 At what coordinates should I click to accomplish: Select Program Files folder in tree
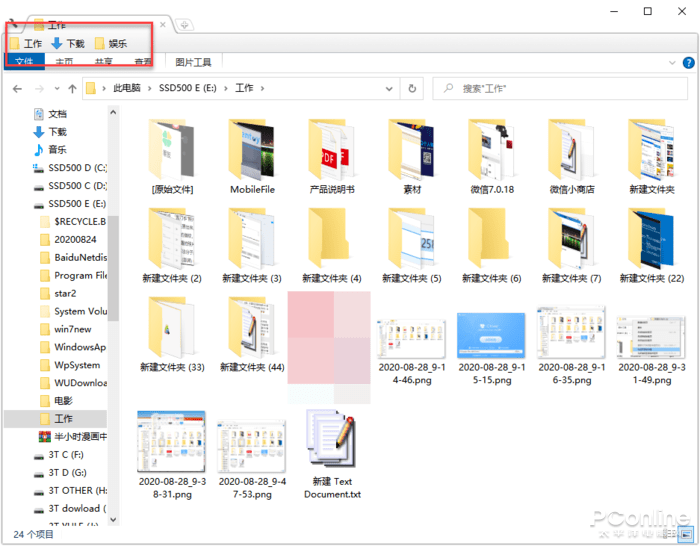click(x=73, y=275)
